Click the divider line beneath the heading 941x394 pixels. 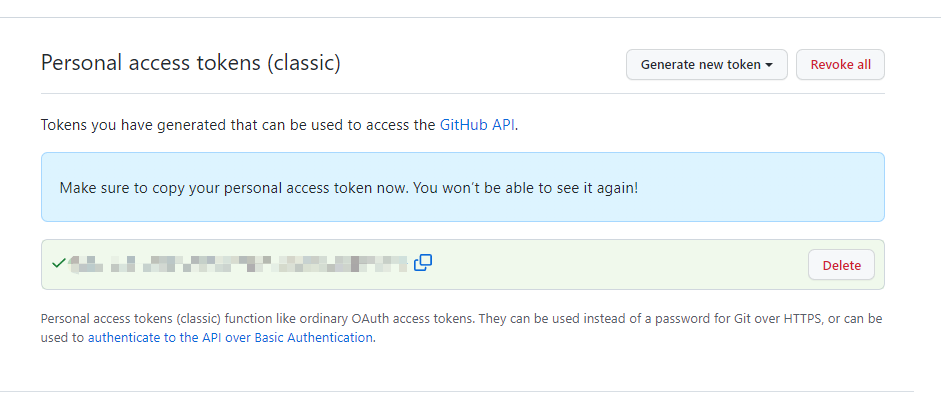click(x=463, y=94)
